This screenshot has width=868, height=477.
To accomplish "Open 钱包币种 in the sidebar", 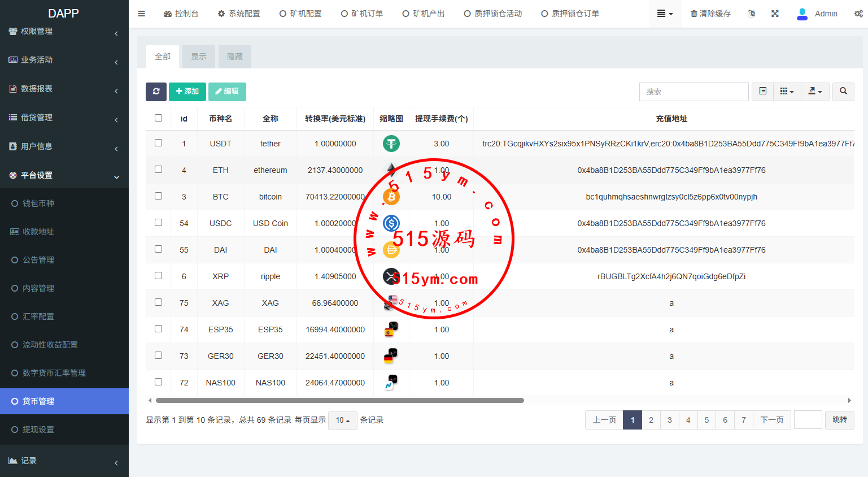I will [38, 203].
